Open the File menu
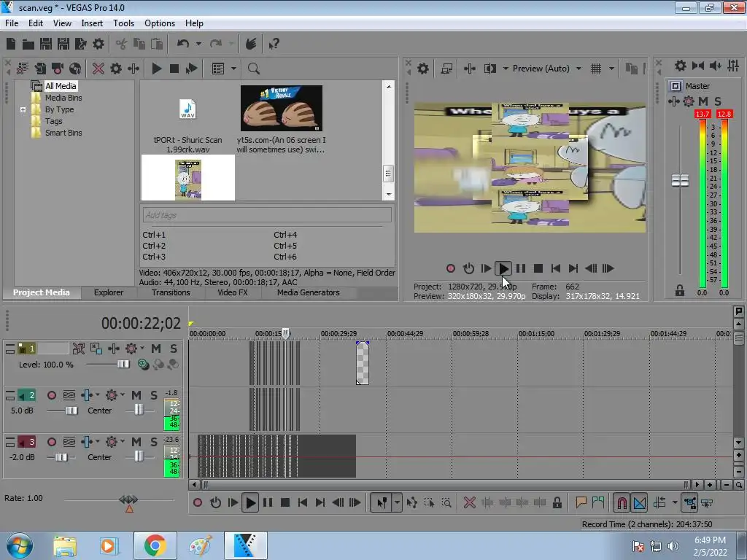Viewport: 747px width, 560px height. (12, 23)
